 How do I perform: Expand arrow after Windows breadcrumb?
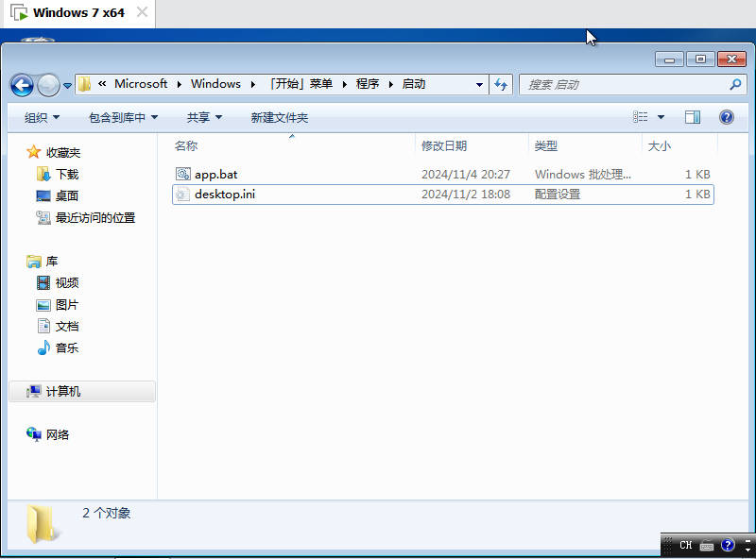click(252, 84)
